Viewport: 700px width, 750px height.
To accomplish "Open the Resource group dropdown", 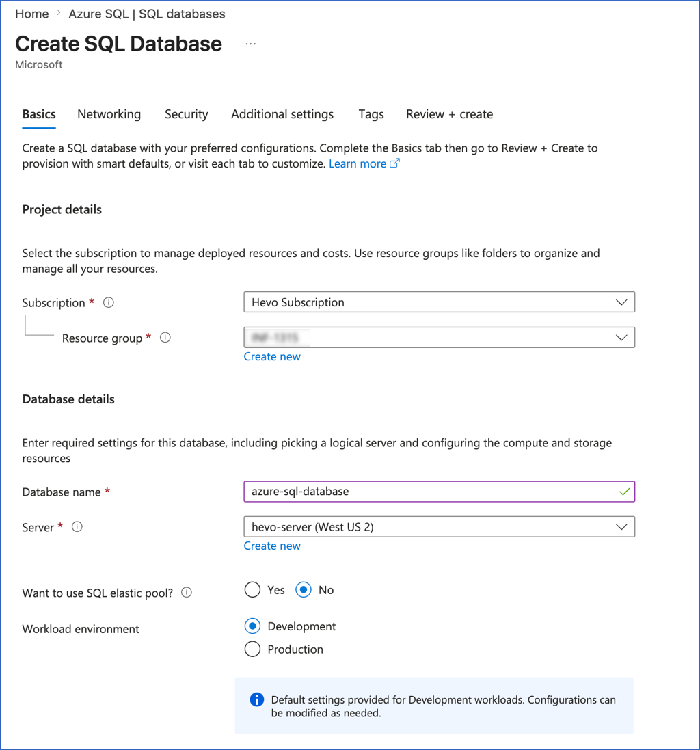I will pos(439,338).
